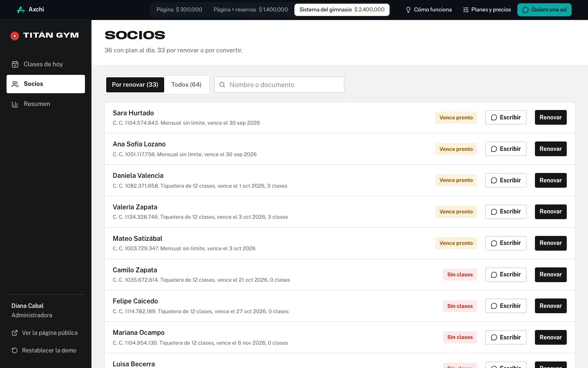Click Ana Sofía Lozano's document and plan details

(x=185, y=154)
